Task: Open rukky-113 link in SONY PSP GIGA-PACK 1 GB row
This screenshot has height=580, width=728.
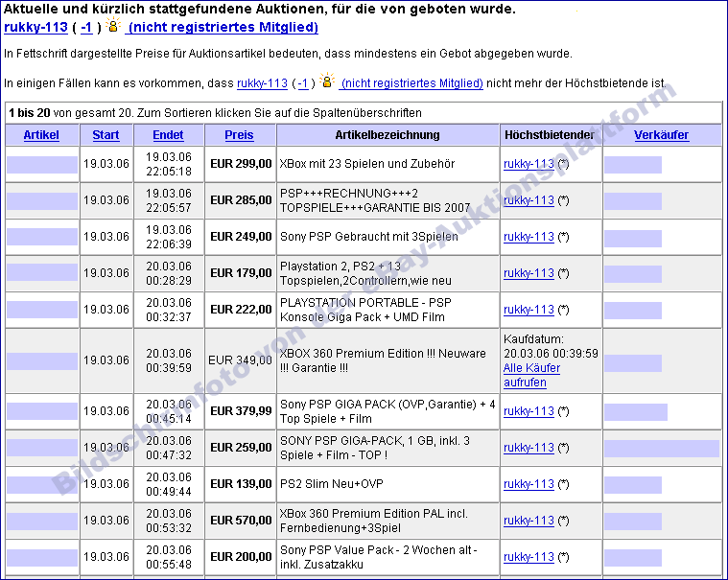Action: click(x=528, y=448)
